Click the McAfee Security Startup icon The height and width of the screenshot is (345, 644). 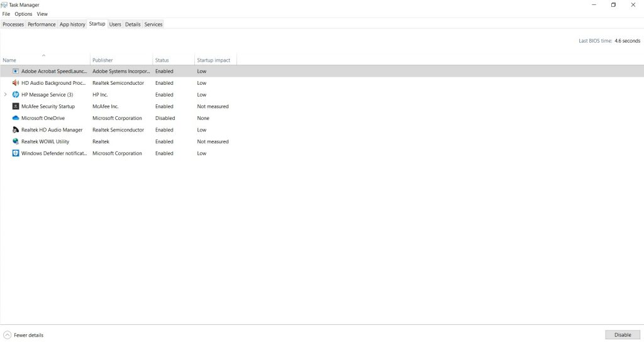[x=16, y=106]
